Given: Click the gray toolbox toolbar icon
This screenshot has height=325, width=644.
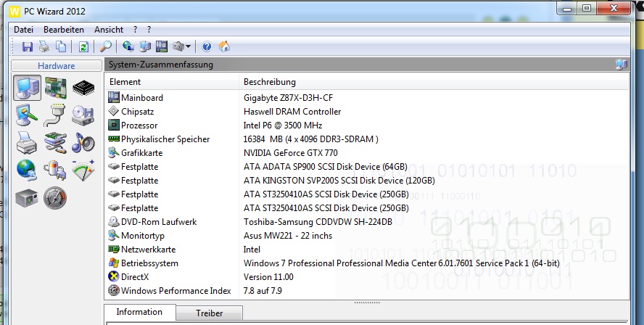Looking at the screenshot, I should pyautogui.click(x=178, y=47).
